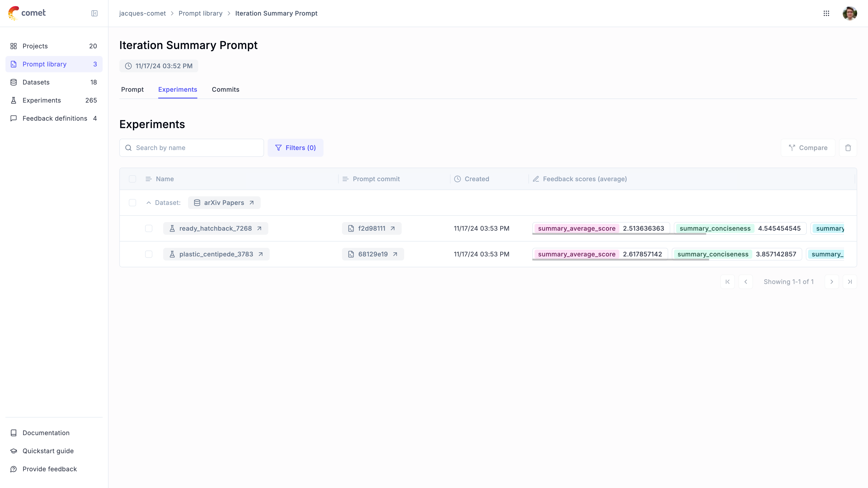Select the ready_hatchback_7268 row checkbox
This screenshot has width=868, height=488.
click(149, 228)
